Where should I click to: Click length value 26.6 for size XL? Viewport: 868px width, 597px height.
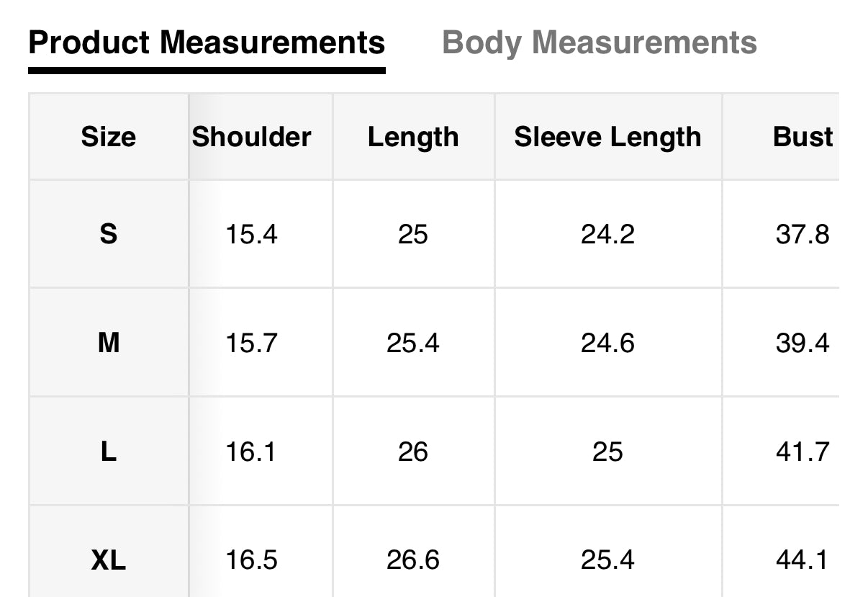coord(412,560)
